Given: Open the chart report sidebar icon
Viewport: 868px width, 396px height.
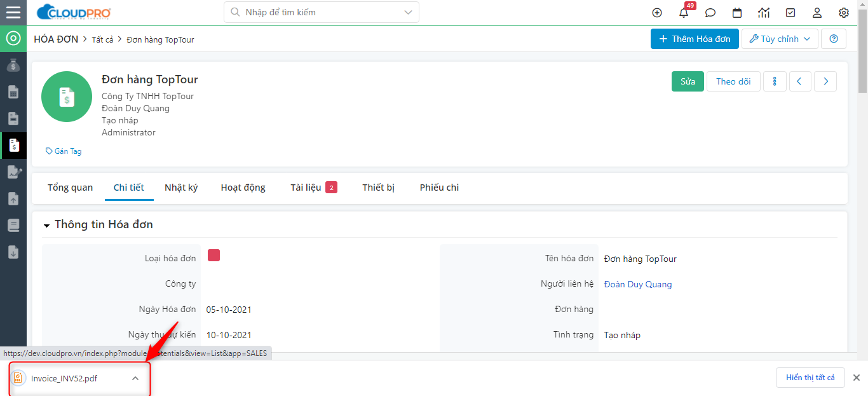Looking at the screenshot, I should 14,172.
